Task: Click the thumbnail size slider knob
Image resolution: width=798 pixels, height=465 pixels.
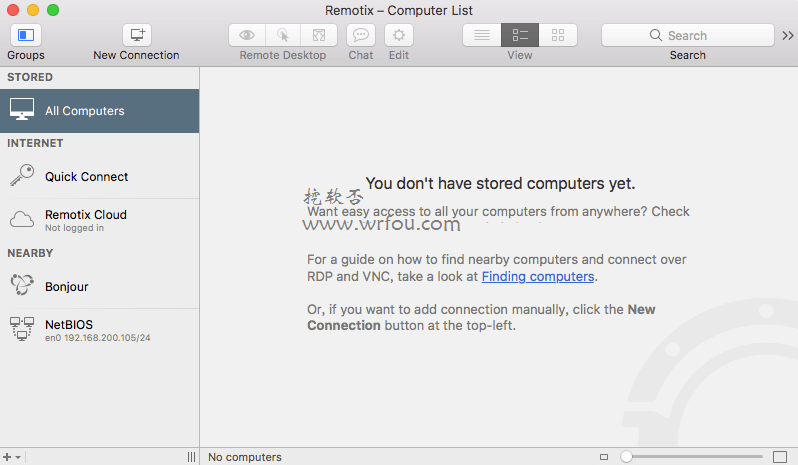Action: pos(626,457)
